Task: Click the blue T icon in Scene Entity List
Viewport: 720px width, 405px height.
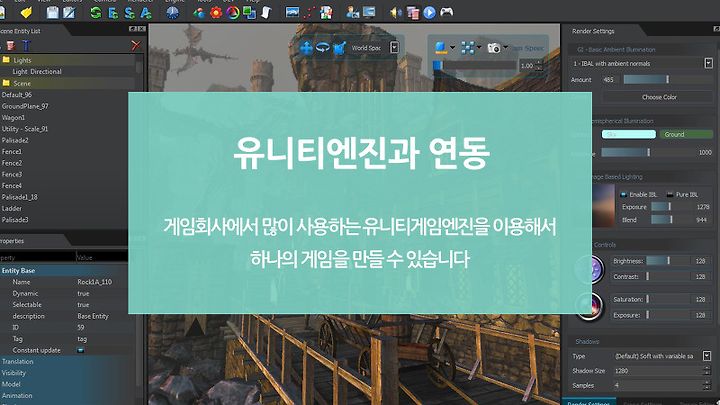Action: point(26,45)
